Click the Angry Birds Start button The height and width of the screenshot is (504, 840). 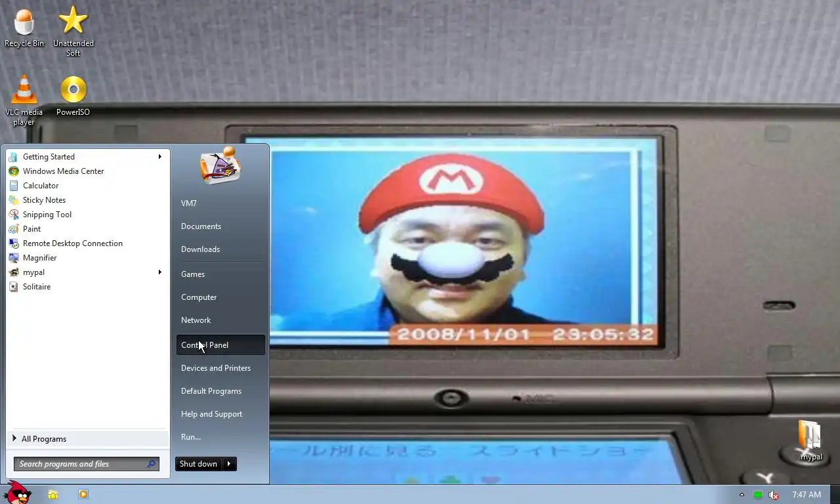tap(17, 493)
